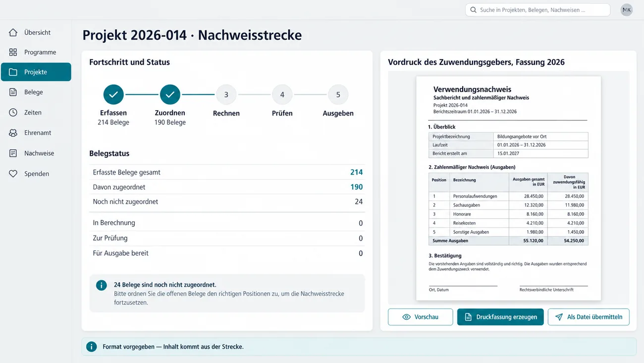Click the 'Erfasste Belege gesamt' row
The image size is (644, 363).
point(227,172)
